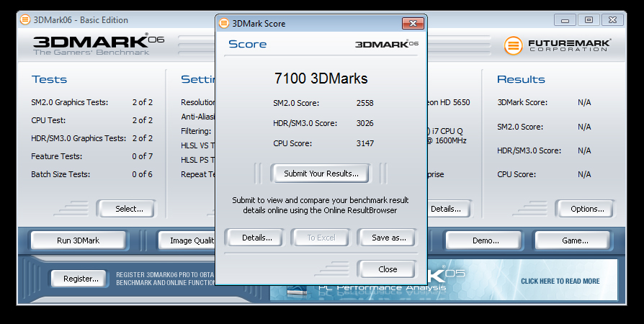Click Save as button
This screenshot has height=324, width=644.
pos(388,238)
